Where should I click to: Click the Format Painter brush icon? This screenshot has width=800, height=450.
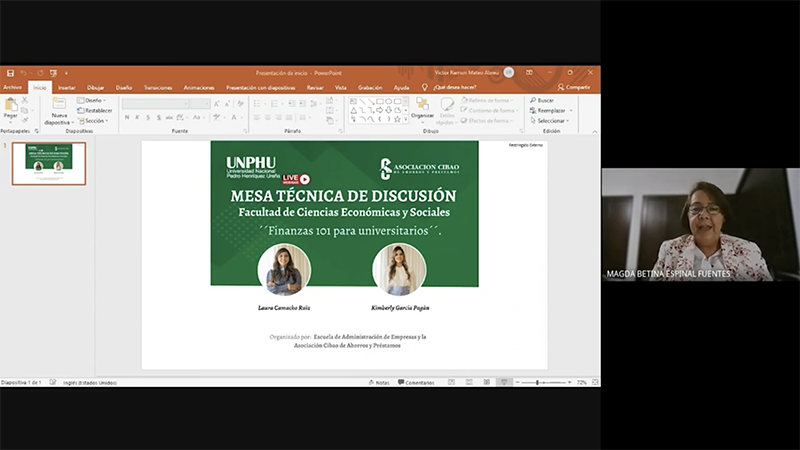click(24, 120)
